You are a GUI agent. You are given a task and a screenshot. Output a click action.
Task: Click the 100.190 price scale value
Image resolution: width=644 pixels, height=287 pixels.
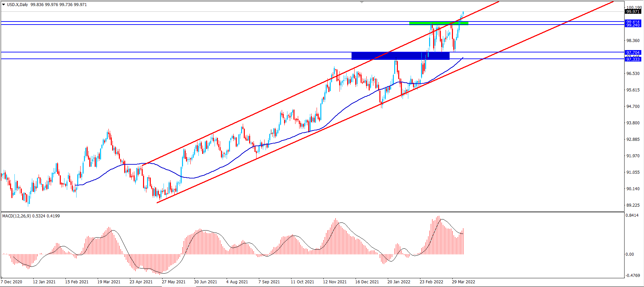point(634,7)
